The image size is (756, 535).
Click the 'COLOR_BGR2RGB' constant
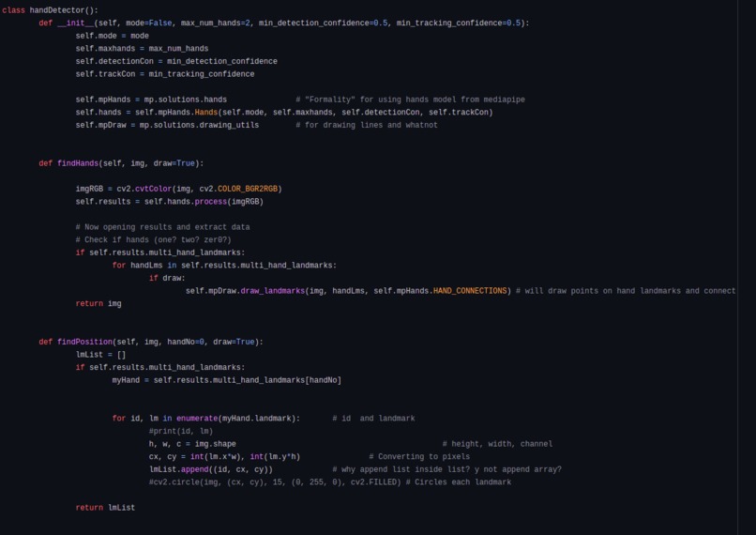[248, 189]
